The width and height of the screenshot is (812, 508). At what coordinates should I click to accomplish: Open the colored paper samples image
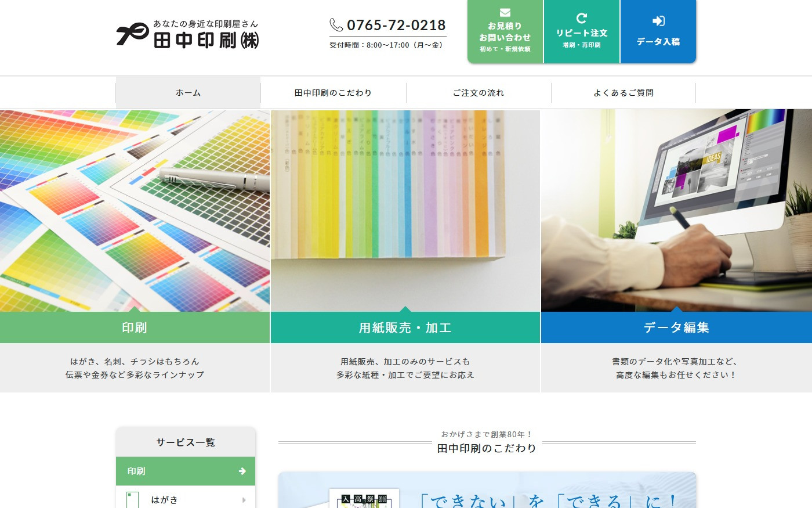pos(405,210)
